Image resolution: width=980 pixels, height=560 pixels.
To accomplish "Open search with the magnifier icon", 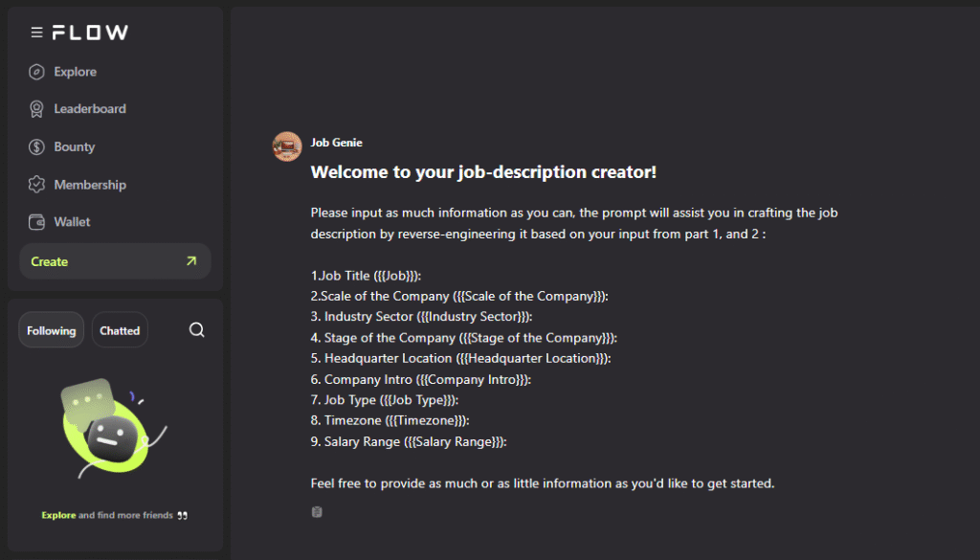I will pyautogui.click(x=197, y=330).
